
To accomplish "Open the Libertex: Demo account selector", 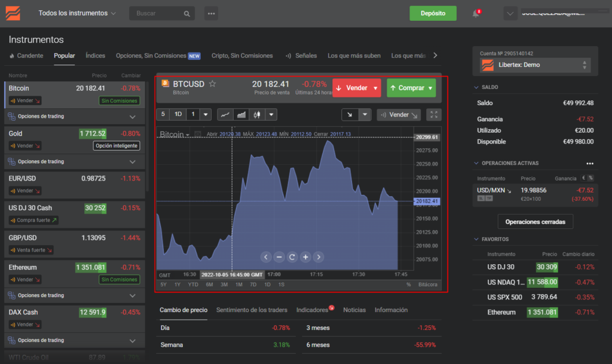I will coord(535,65).
